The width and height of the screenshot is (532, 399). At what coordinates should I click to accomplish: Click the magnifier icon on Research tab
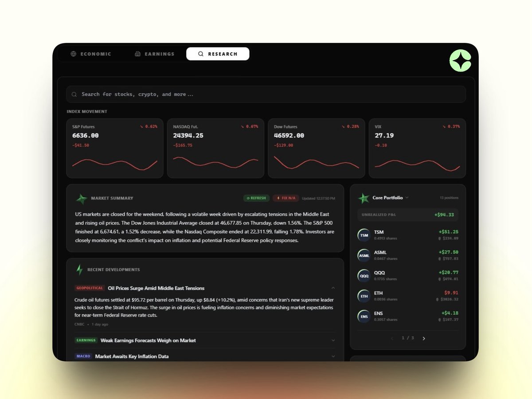point(201,54)
